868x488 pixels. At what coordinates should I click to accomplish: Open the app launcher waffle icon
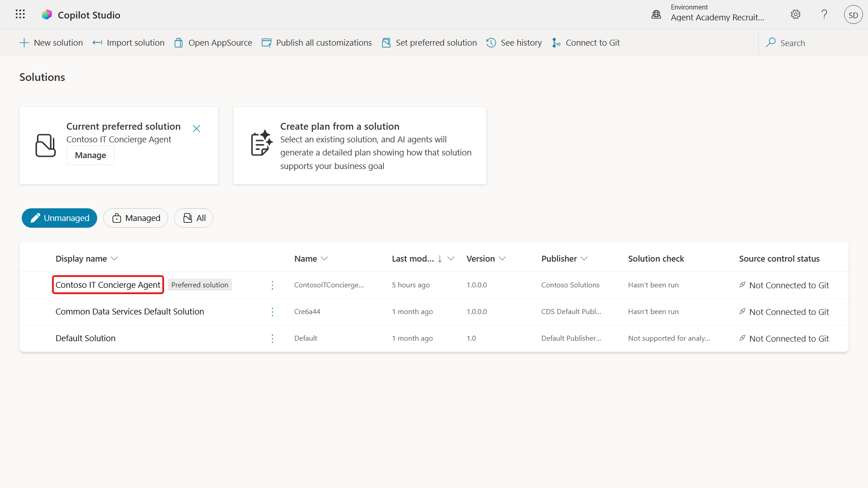click(20, 14)
